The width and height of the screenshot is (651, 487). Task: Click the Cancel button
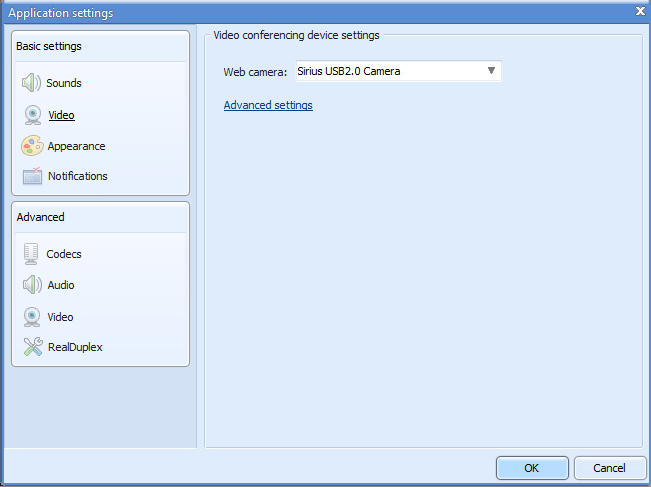point(609,468)
